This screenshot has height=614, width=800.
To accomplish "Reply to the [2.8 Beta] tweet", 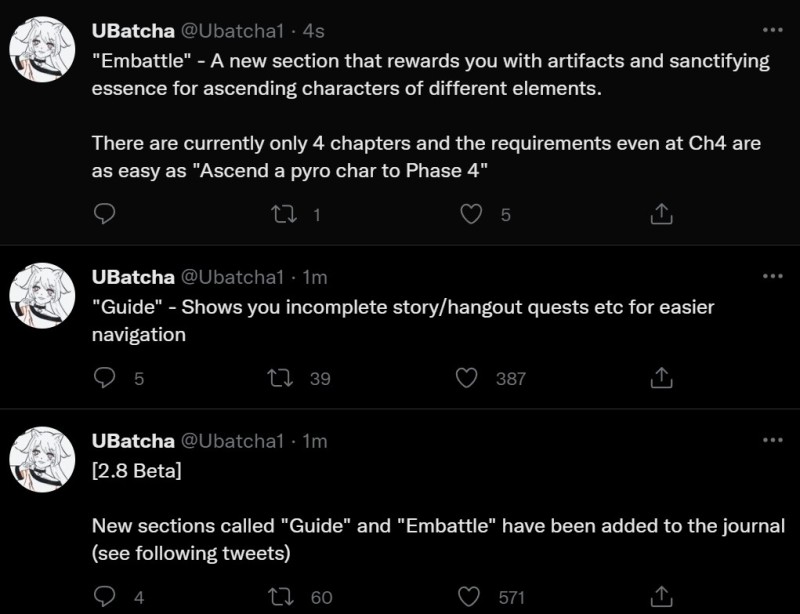I will (x=105, y=596).
